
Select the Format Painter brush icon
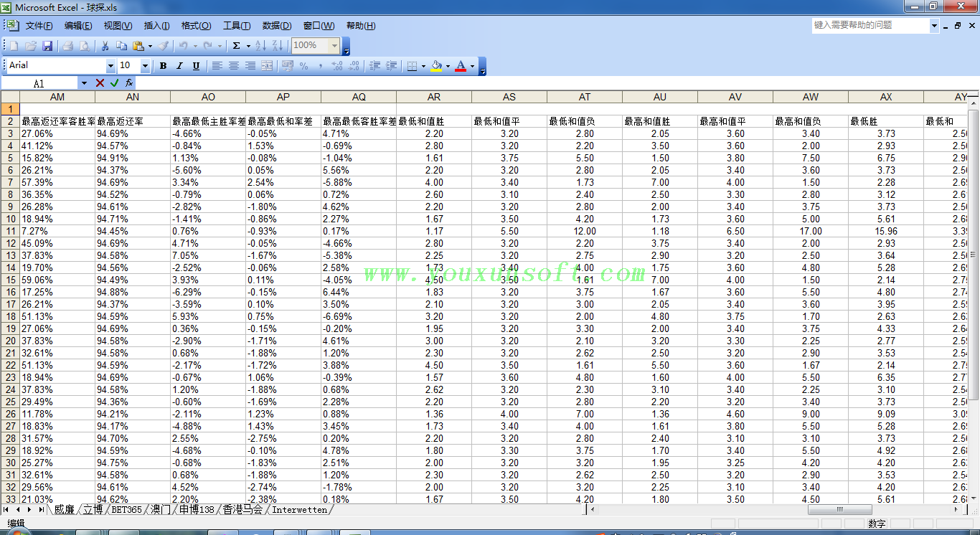tap(164, 46)
